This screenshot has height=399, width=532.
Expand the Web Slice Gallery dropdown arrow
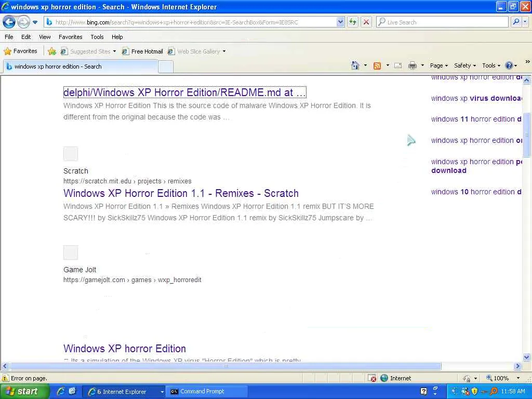(224, 51)
